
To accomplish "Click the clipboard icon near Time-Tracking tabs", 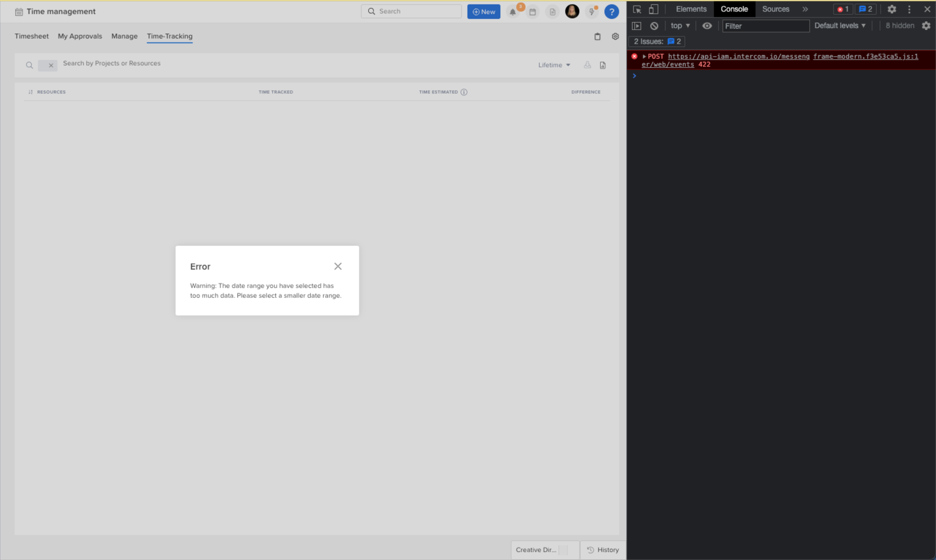I will (597, 37).
